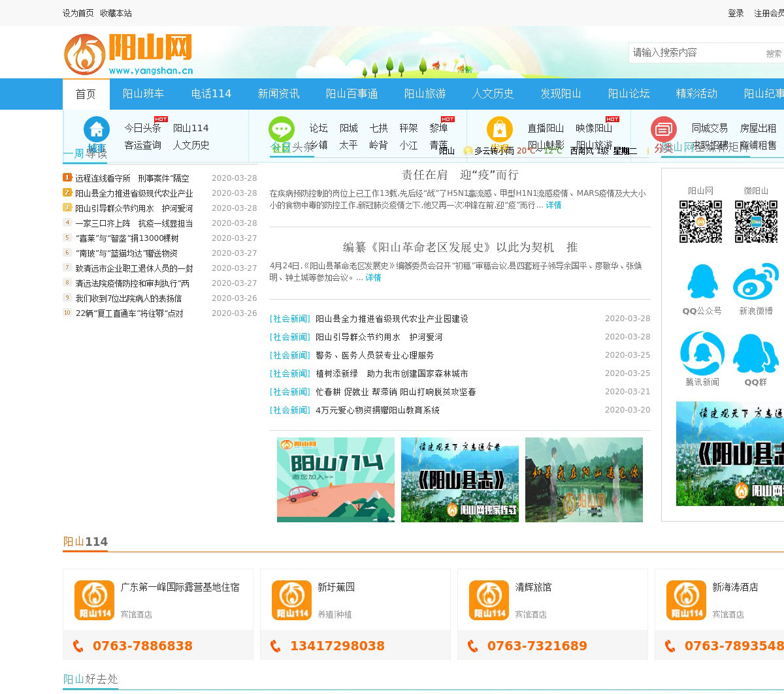
Task: Switch to the 阳山班车 nav tab
Action: (143, 94)
